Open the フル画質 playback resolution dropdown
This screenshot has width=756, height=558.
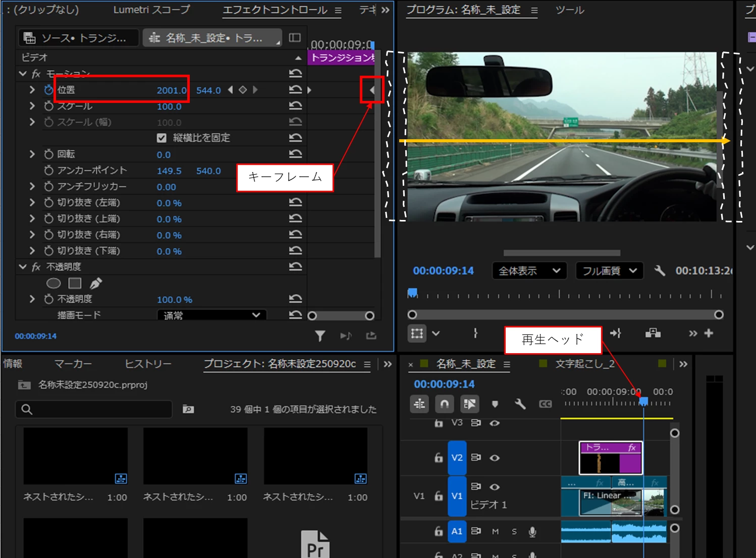[x=610, y=271]
